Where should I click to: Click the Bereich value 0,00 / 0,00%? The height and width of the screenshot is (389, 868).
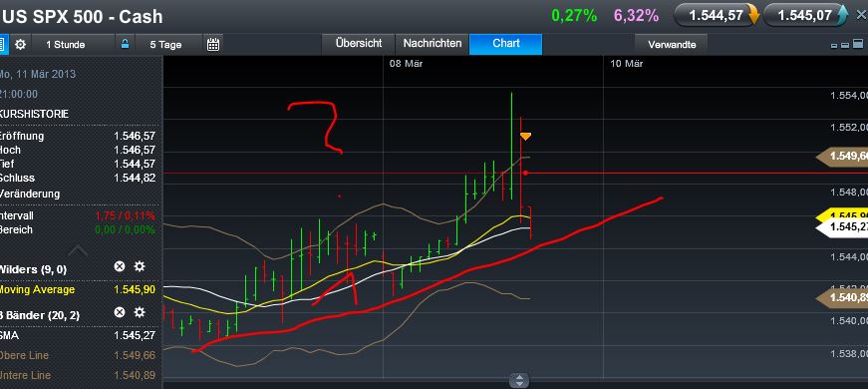click(126, 230)
